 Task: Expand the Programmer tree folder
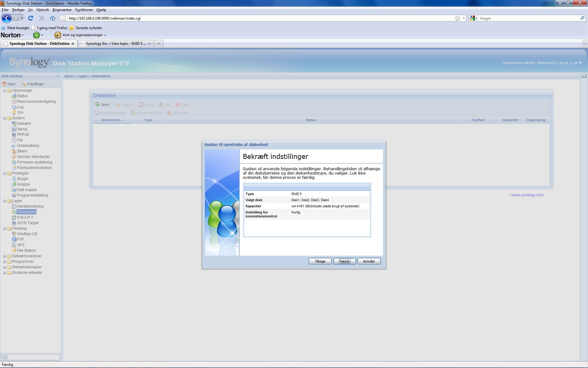pyautogui.click(x=5, y=262)
